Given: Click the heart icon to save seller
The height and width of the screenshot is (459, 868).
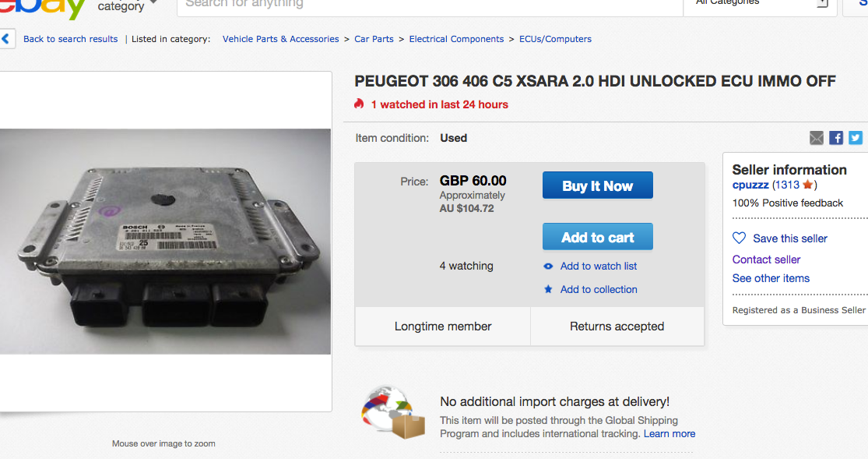Looking at the screenshot, I should [x=740, y=238].
